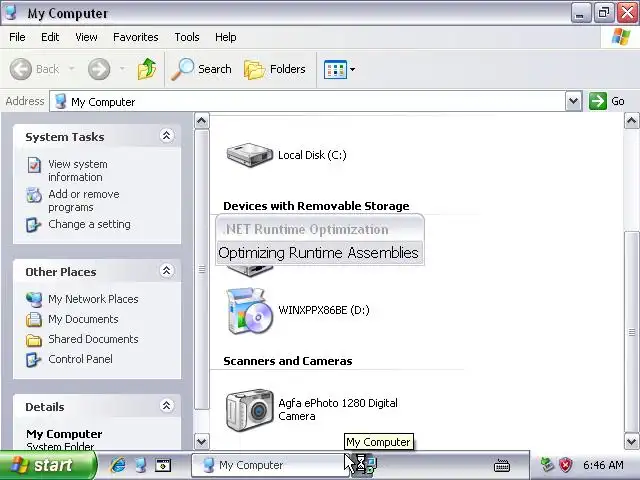Screen dimensions: 640x480
Task: Go up one folder level
Action: click(147, 69)
